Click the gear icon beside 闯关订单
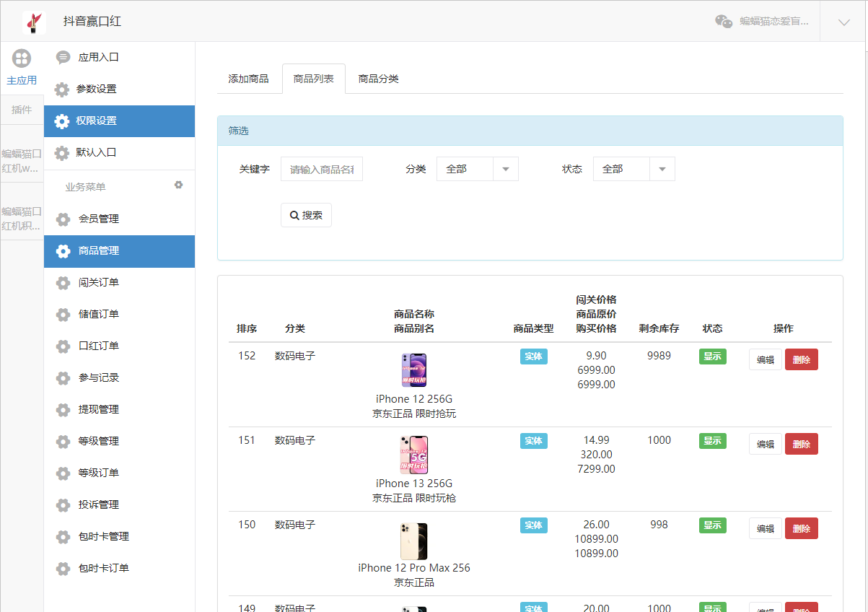The image size is (868, 612). coord(63,283)
